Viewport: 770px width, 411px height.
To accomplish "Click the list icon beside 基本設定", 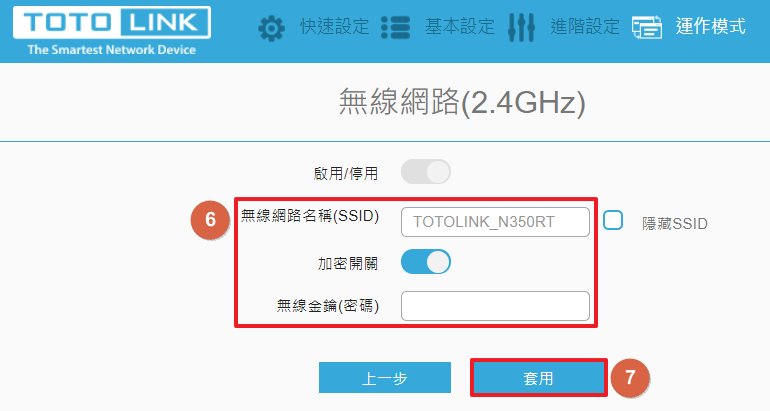I will pos(395,27).
